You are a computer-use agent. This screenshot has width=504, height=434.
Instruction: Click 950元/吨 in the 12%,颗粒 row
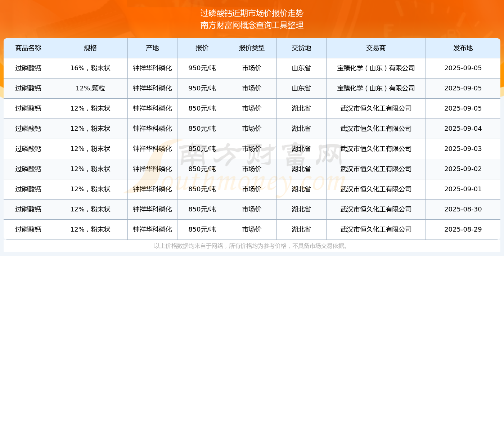(202, 88)
